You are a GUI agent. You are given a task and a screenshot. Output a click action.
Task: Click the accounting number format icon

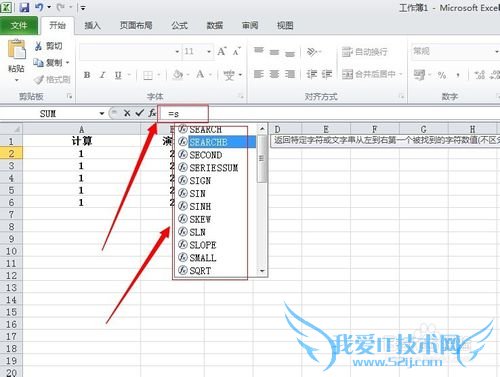pyautogui.click(x=419, y=75)
